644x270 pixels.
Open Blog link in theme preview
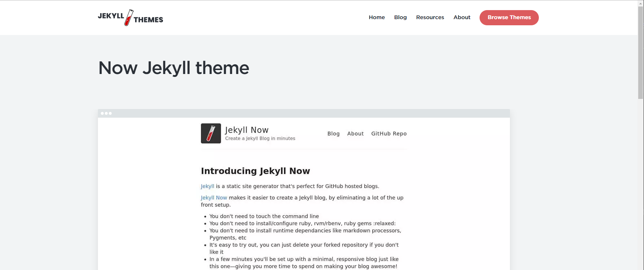click(334, 134)
